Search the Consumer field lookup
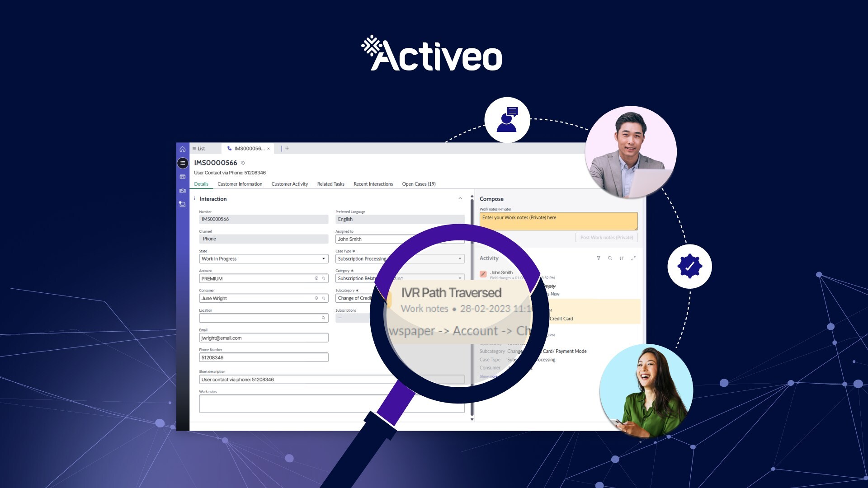The height and width of the screenshot is (488, 868). click(x=324, y=298)
